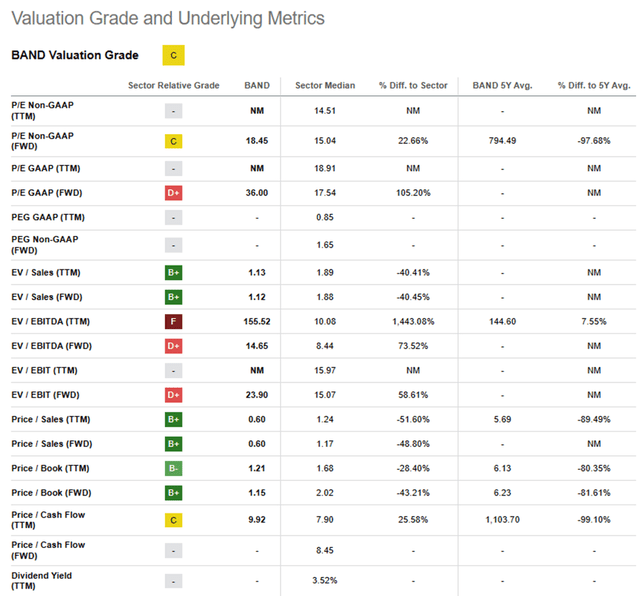Click the -81.61% difference to 5Y average
Screen dimensions: 640x596
(x=594, y=493)
